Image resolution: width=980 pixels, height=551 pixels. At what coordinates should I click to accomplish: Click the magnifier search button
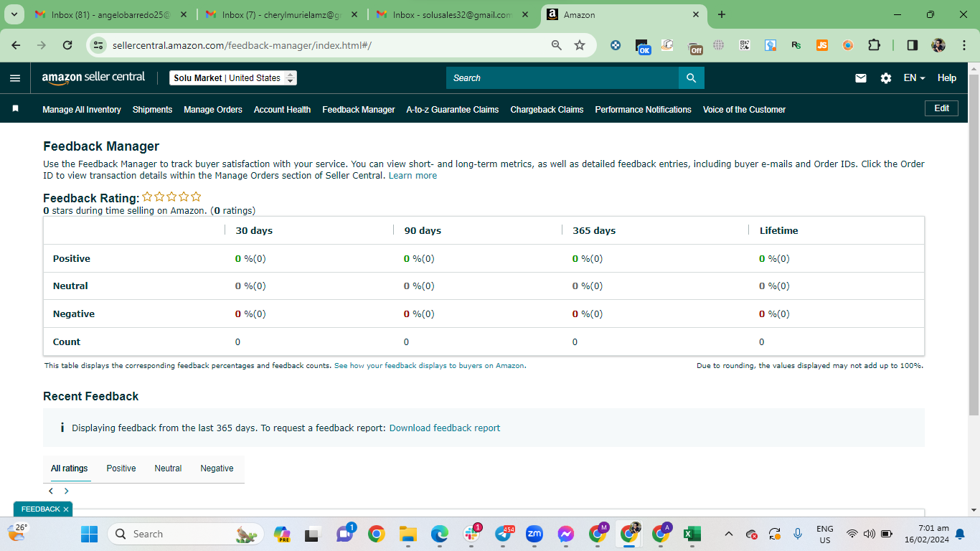(692, 78)
